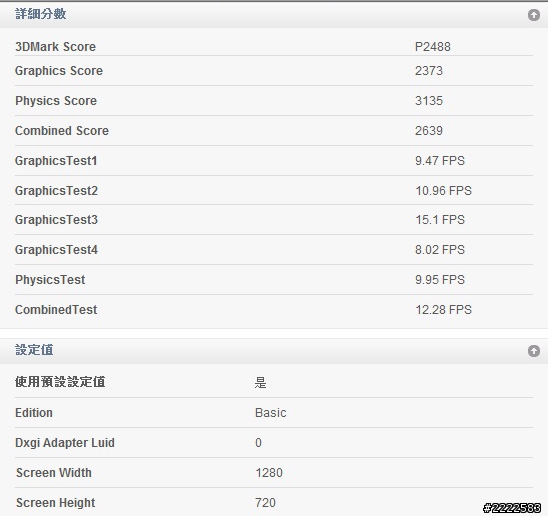Screen dimensions: 548x516
Task: Select the Dxgi Adapter Luid label
Action: (65, 443)
